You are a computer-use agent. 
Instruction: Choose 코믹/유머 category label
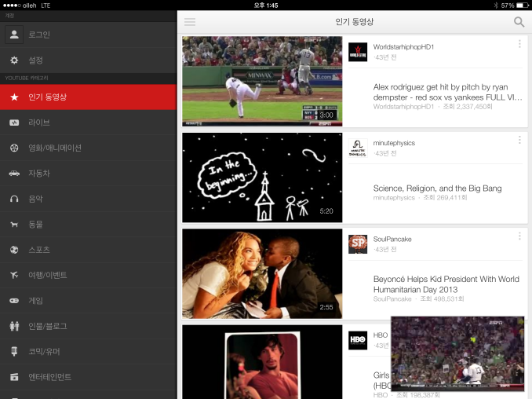(x=44, y=351)
